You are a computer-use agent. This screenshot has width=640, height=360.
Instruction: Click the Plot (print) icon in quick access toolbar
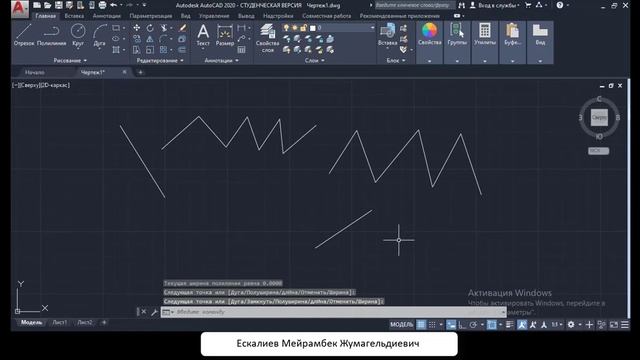102,5
